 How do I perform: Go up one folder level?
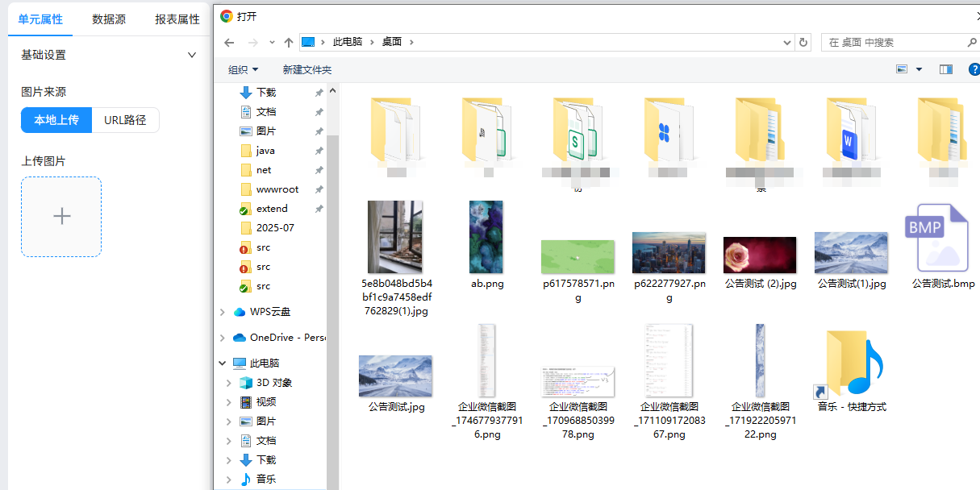[x=289, y=42]
